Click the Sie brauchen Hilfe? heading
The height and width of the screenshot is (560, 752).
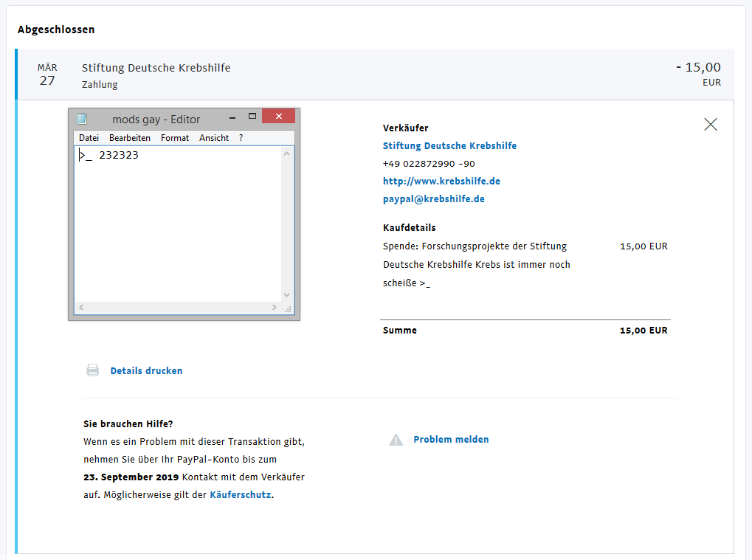pos(128,424)
